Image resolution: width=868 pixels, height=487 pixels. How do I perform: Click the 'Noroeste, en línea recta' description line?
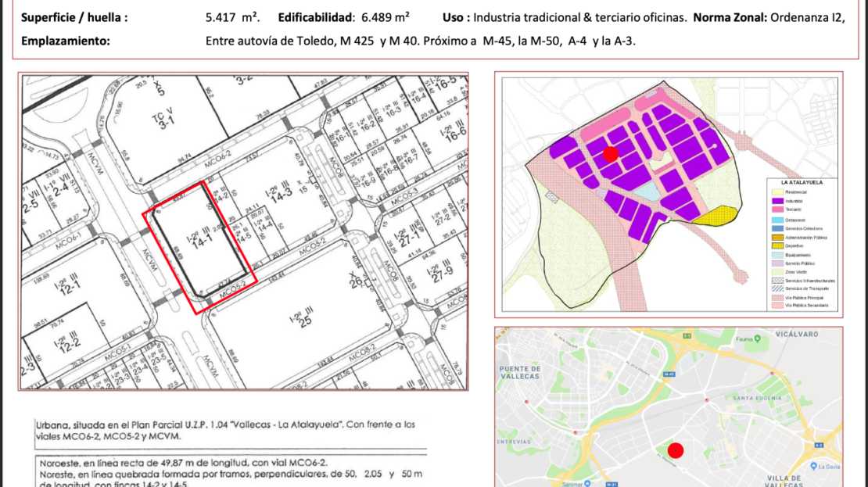coord(183,463)
